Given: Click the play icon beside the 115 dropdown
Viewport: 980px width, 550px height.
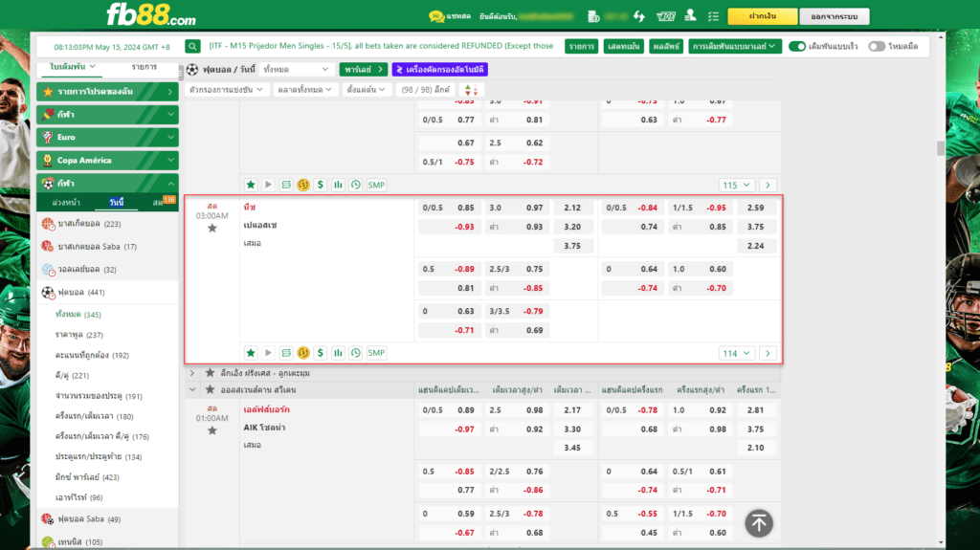Looking at the screenshot, I should 268,185.
